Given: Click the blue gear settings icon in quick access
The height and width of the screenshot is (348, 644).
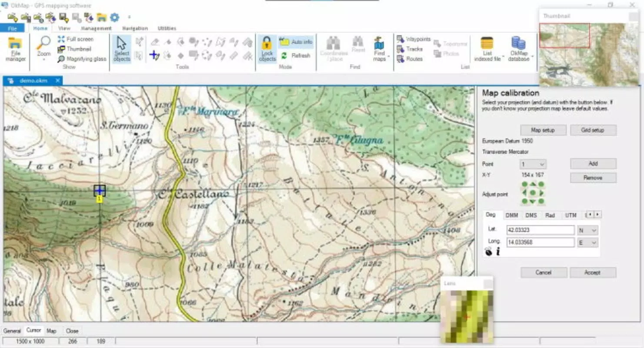Looking at the screenshot, I should click(x=114, y=17).
